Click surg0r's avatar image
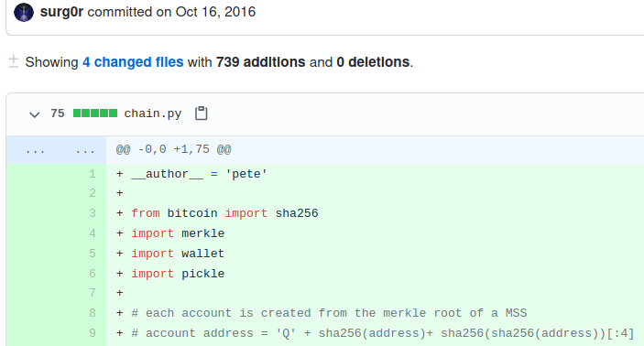 click(x=24, y=12)
